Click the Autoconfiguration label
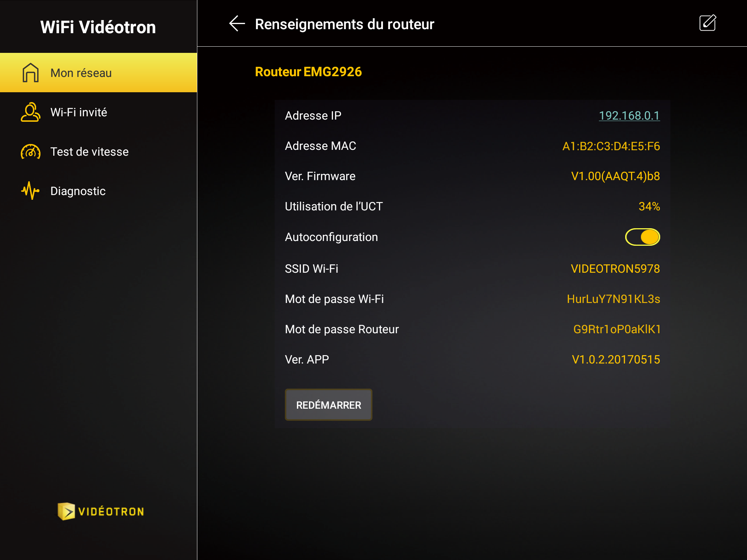 (x=331, y=237)
